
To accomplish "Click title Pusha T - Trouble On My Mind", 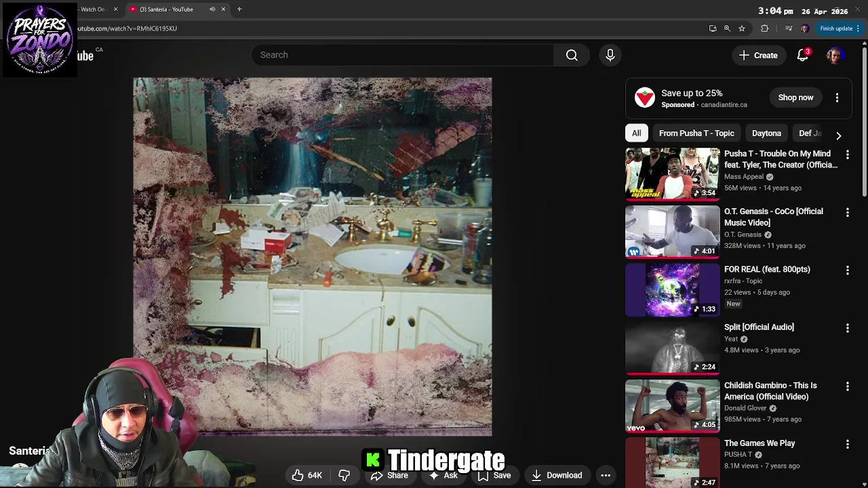I will (x=781, y=159).
